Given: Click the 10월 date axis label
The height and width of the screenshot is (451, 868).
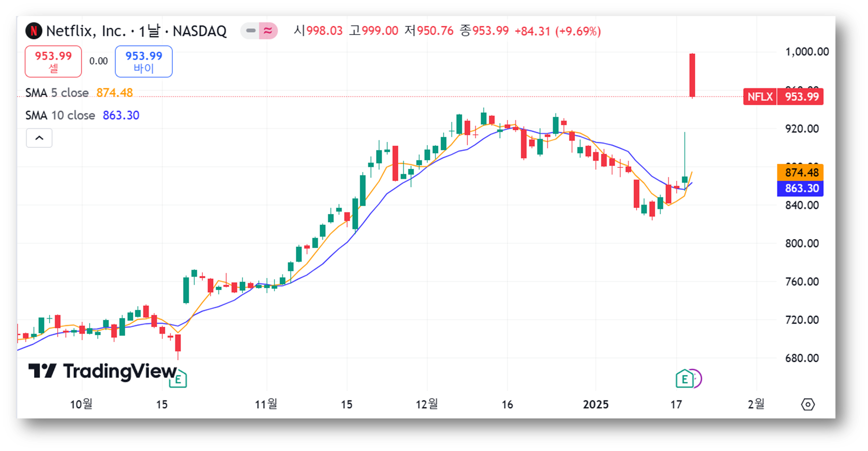Looking at the screenshot, I should 81,404.
